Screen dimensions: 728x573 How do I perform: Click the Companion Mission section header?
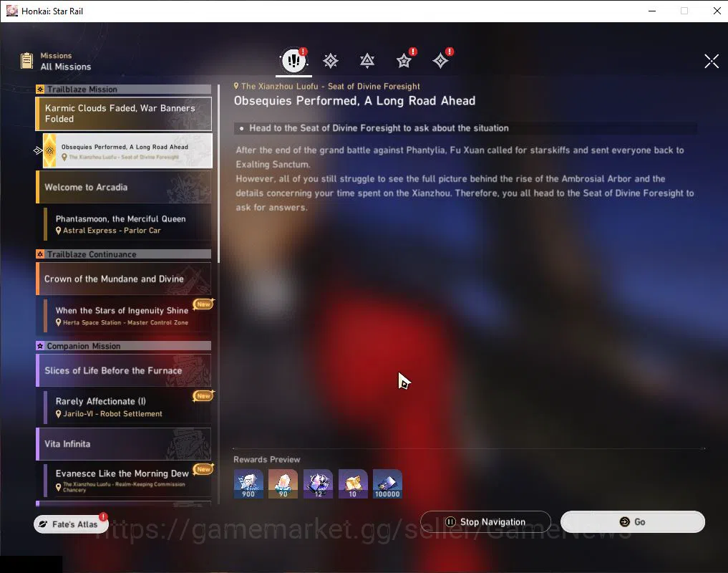(124, 346)
